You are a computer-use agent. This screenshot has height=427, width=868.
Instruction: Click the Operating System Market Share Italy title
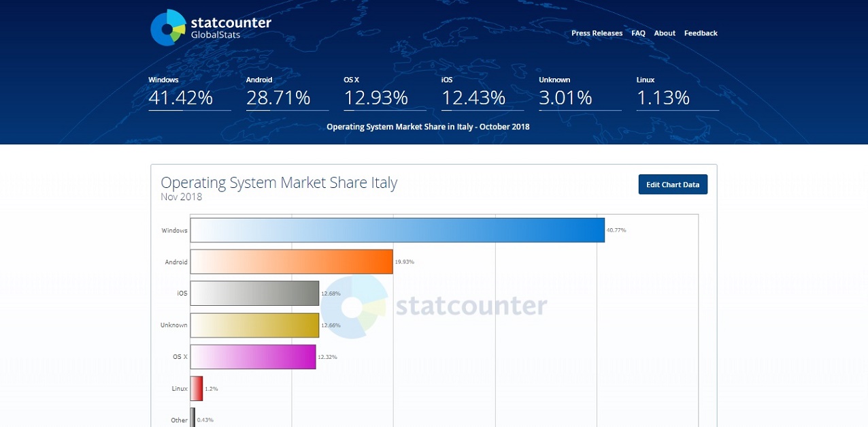click(279, 183)
